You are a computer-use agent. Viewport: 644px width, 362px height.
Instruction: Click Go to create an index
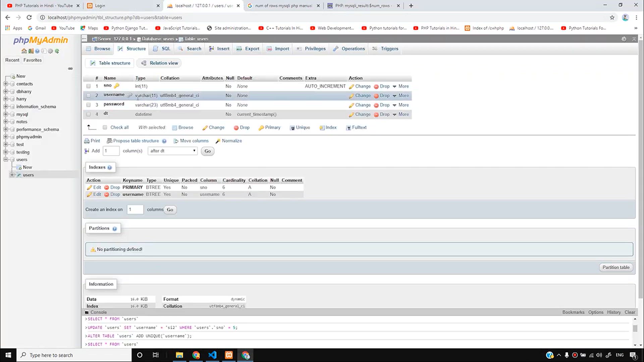coord(170,210)
